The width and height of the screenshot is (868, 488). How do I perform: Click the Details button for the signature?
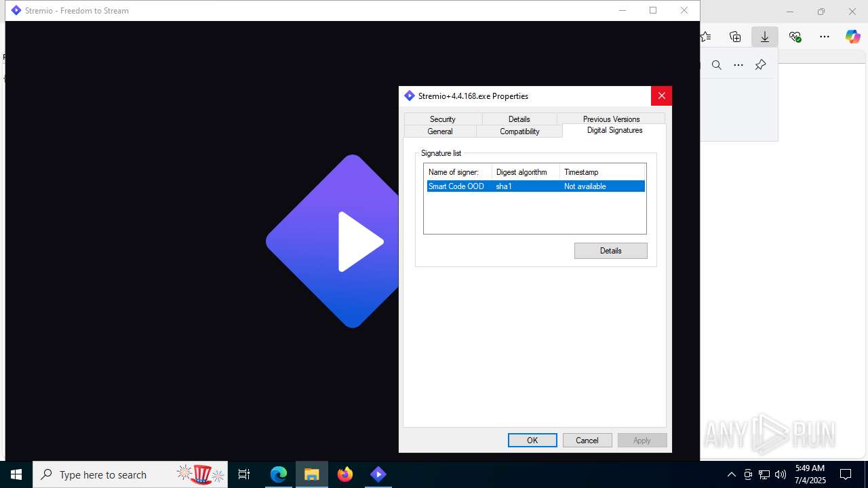click(x=610, y=251)
